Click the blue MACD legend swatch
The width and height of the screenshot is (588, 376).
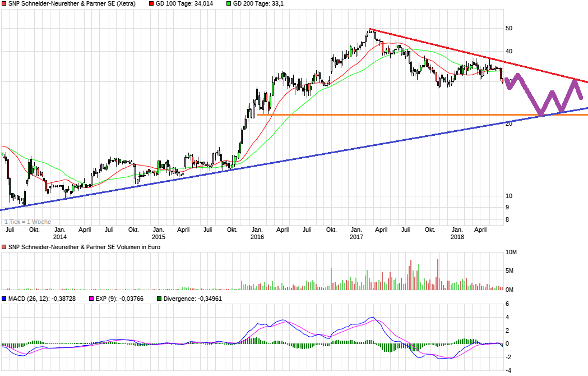(4, 299)
